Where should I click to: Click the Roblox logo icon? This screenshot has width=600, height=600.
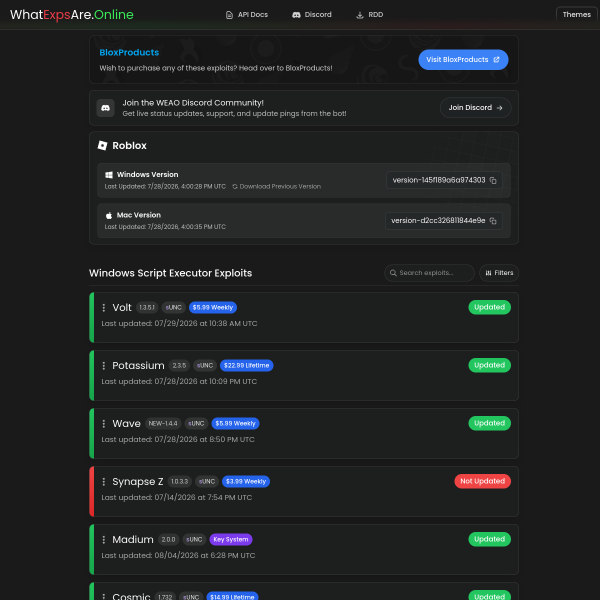(x=103, y=145)
